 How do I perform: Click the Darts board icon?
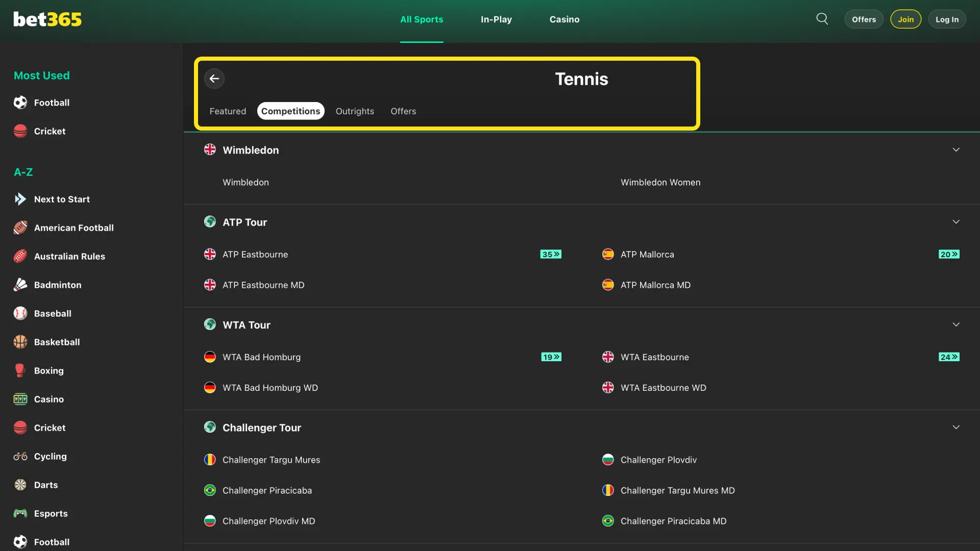click(20, 485)
